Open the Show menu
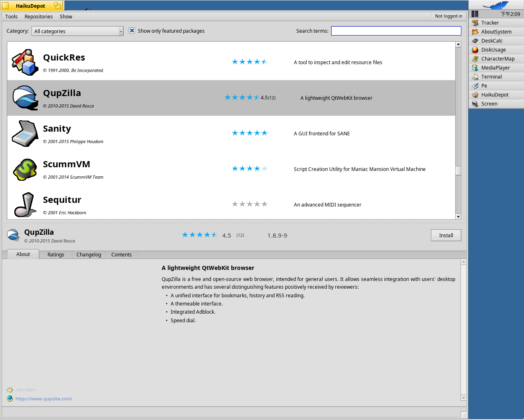 66,17
